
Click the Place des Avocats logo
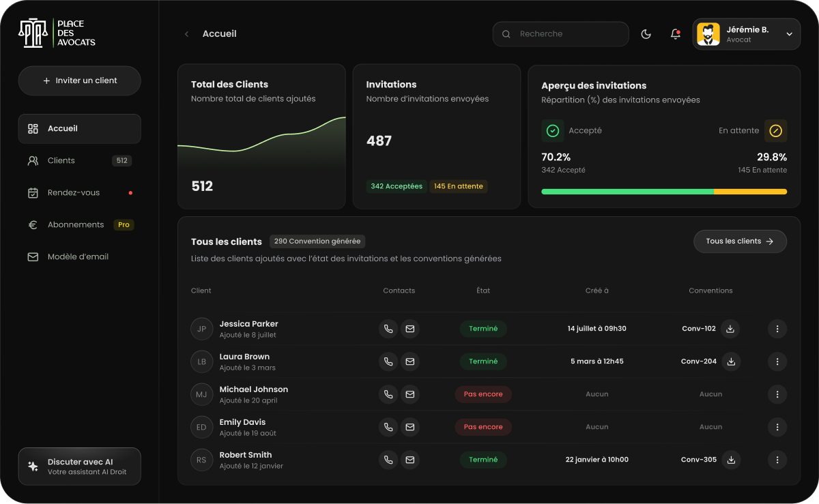(57, 33)
